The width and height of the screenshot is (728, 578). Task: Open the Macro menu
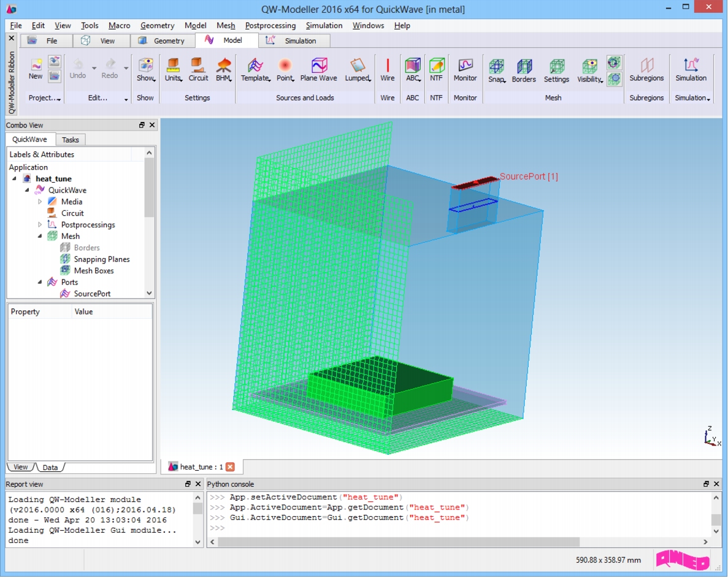point(120,26)
